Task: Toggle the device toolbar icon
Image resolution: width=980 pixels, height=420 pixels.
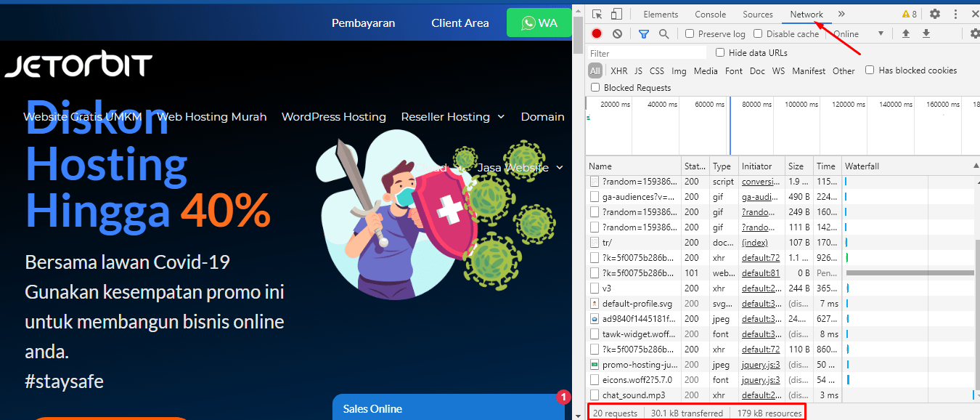Action: click(x=616, y=14)
